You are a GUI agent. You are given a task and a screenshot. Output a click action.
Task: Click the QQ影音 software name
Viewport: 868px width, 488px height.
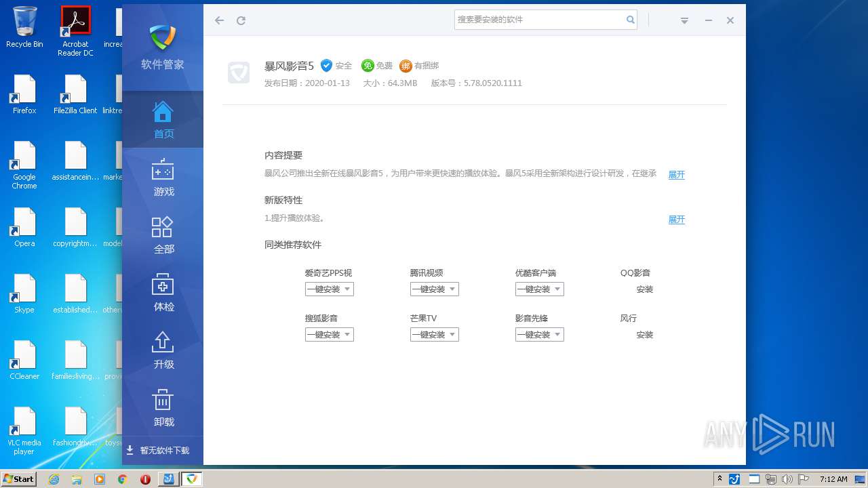635,273
